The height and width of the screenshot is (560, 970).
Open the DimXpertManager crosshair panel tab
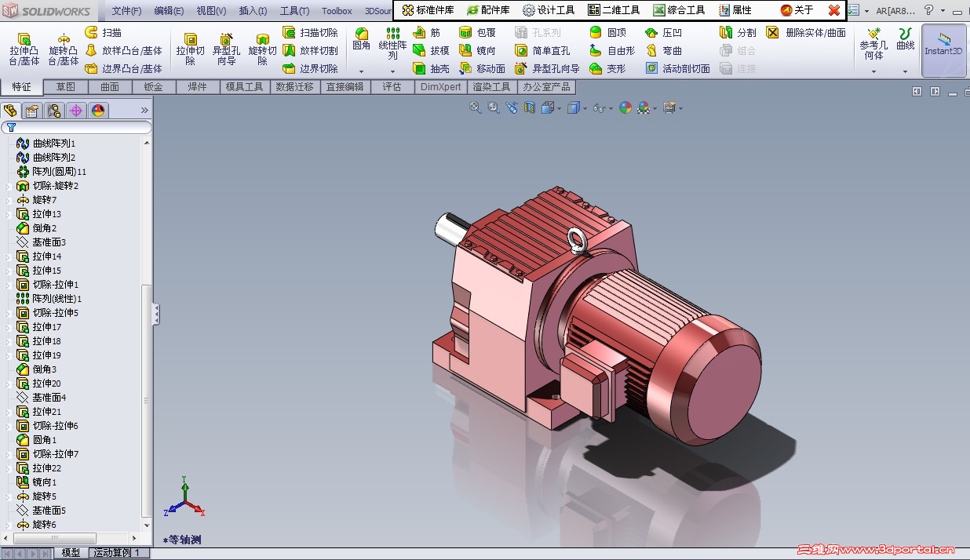tap(76, 111)
